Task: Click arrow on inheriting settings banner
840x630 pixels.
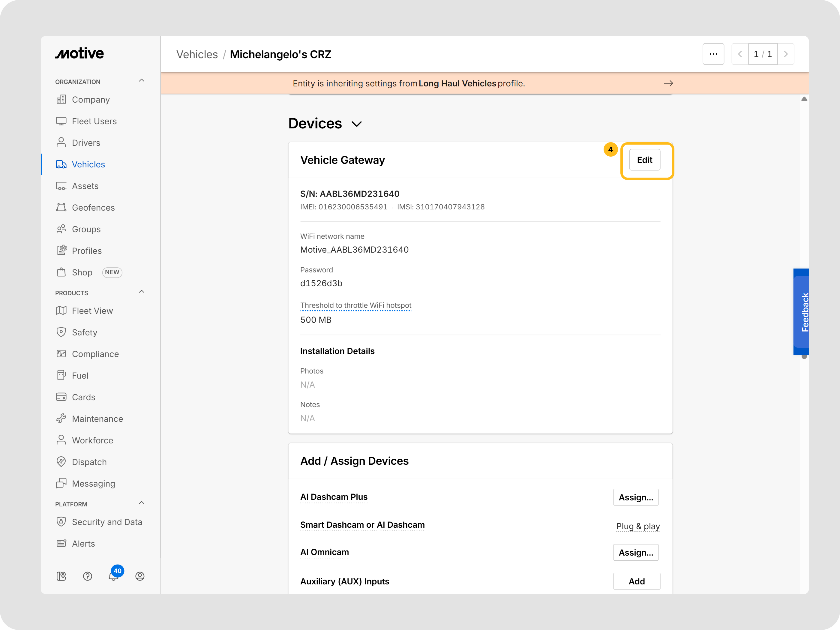Action: [x=668, y=83]
